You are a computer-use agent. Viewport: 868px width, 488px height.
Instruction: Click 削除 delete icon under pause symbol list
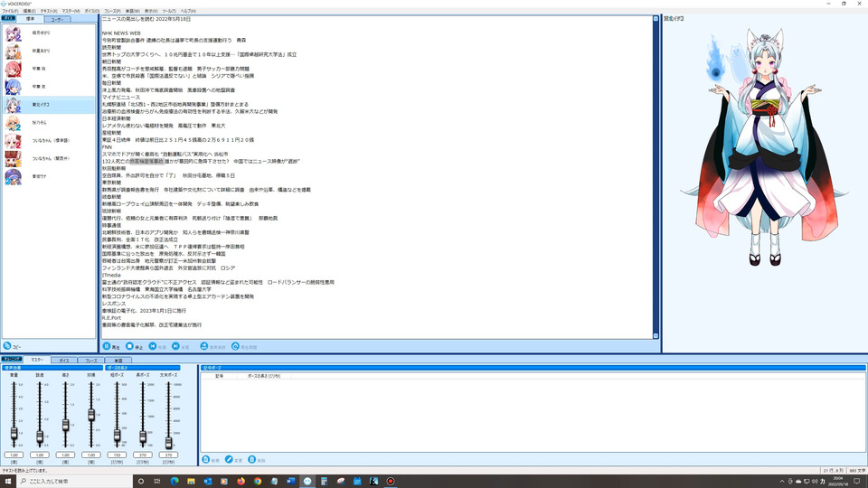pyautogui.click(x=252, y=459)
